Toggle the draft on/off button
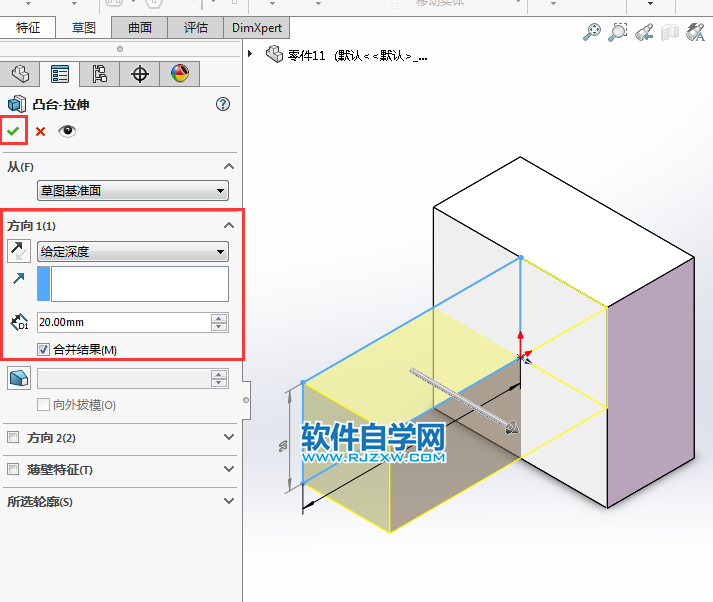The height and width of the screenshot is (602, 713). coord(19,378)
